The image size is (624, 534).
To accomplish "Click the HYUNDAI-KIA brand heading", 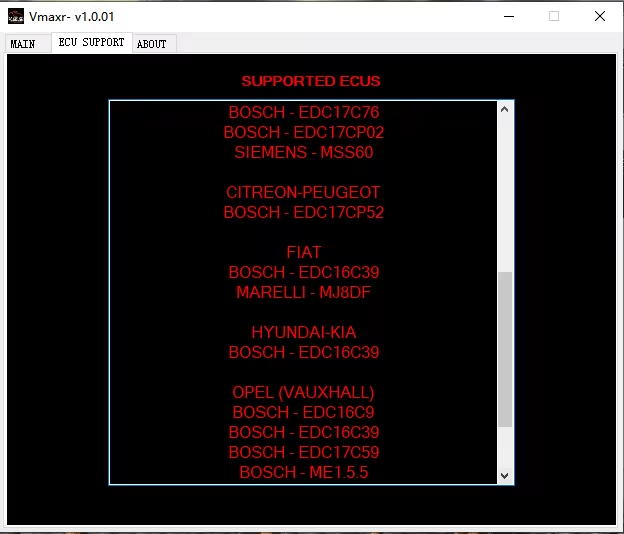I will pyautogui.click(x=304, y=332).
